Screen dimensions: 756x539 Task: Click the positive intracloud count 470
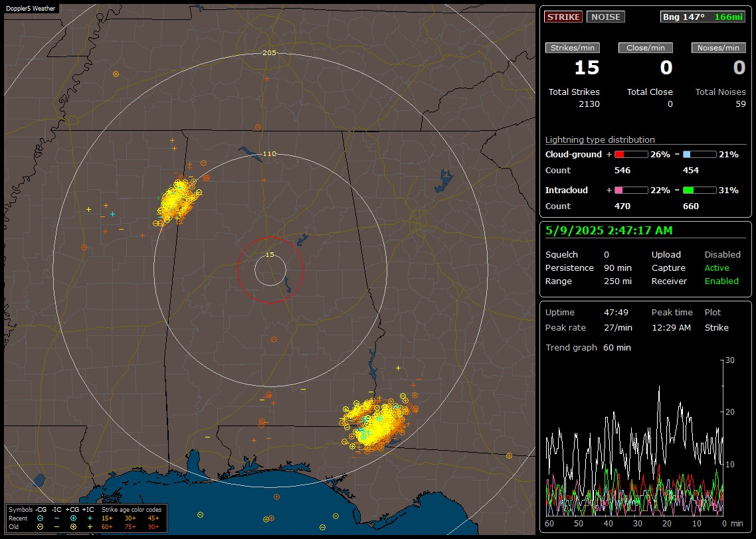coord(622,206)
